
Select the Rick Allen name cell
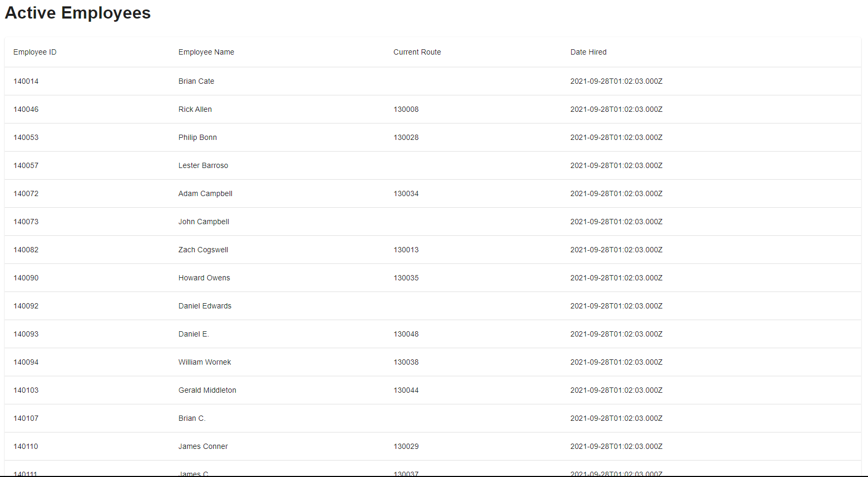(195, 109)
